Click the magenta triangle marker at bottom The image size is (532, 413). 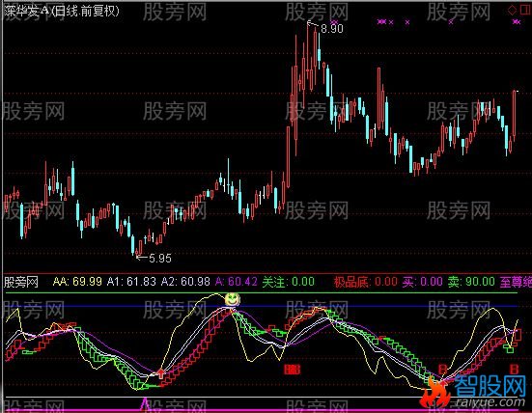[145, 403]
